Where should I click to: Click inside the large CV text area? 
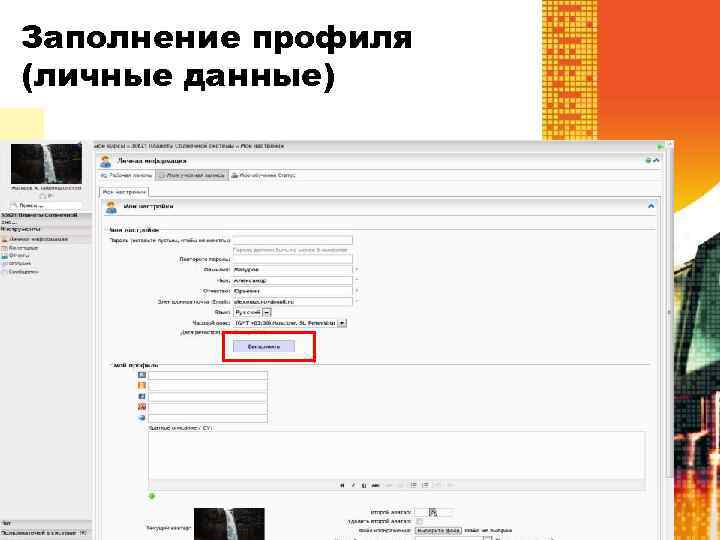point(397,455)
